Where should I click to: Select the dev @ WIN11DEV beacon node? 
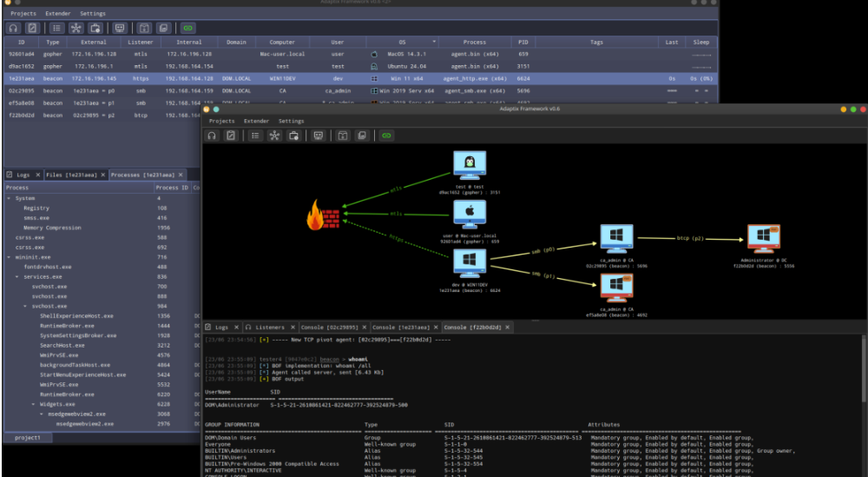point(470,262)
